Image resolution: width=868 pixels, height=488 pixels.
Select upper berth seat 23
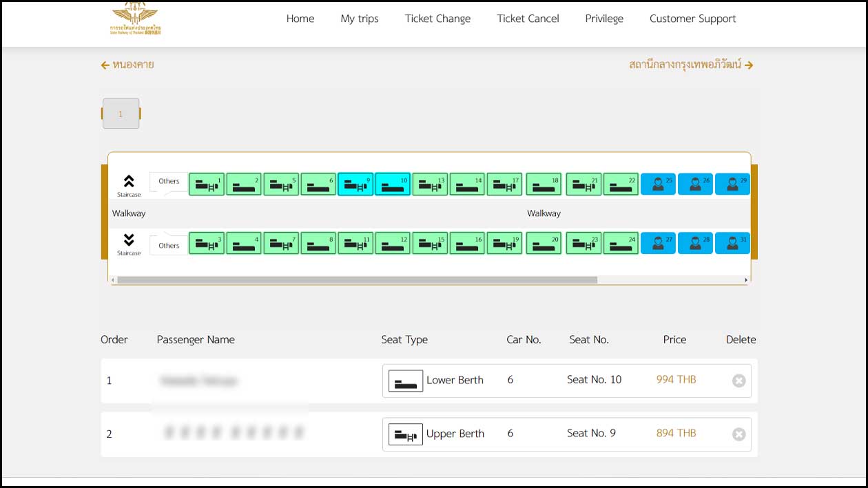pos(583,243)
